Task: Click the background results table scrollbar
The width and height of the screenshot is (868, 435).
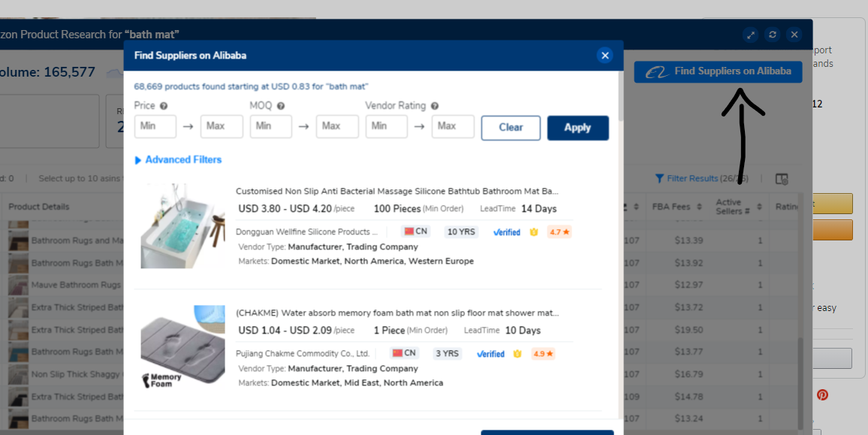Action: [x=800, y=382]
